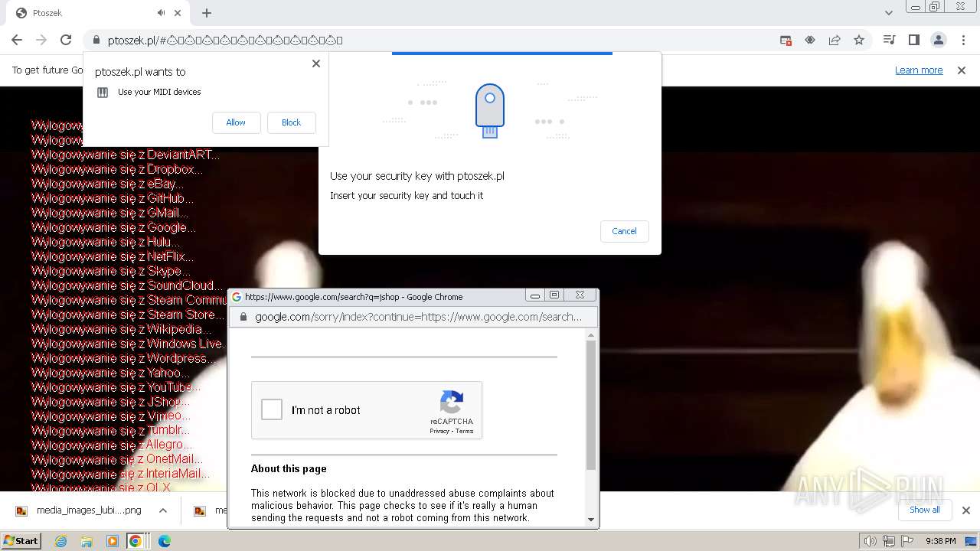Open the tab search chevron
Image resolution: width=980 pixels, height=551 pixels.
[x=889, y=13]
